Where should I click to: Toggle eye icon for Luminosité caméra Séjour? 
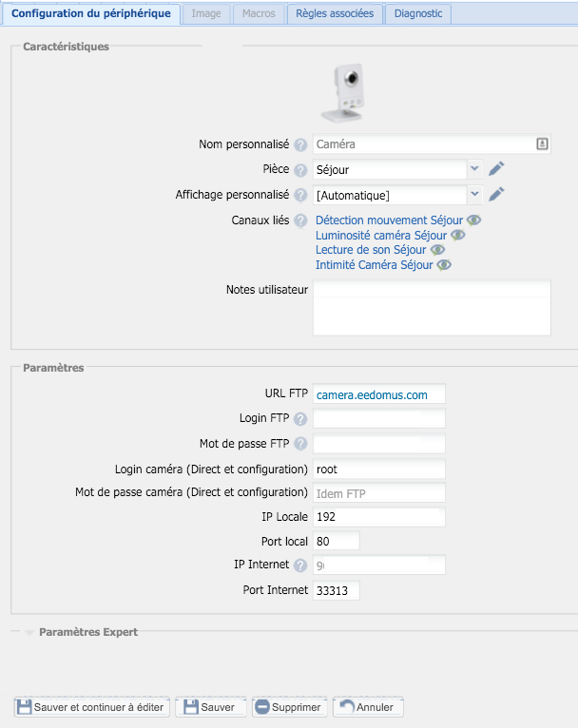pyautogui.click(x=458, y=235)
